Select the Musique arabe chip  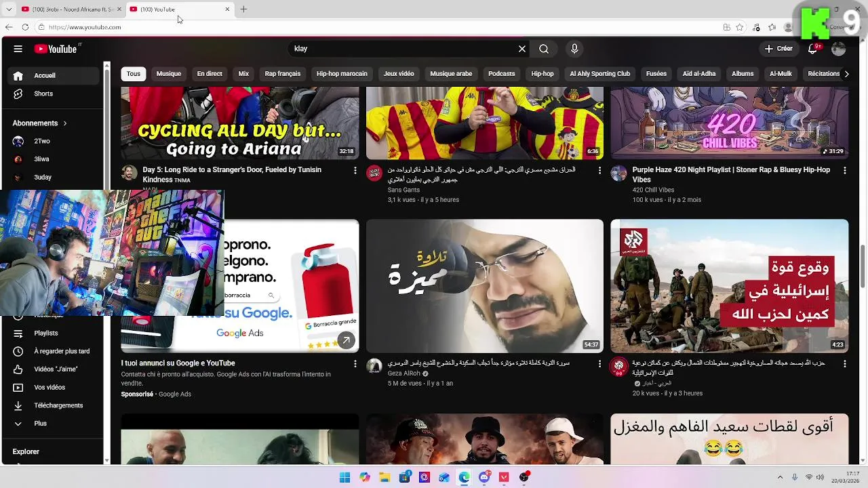[x=451, y=74]
